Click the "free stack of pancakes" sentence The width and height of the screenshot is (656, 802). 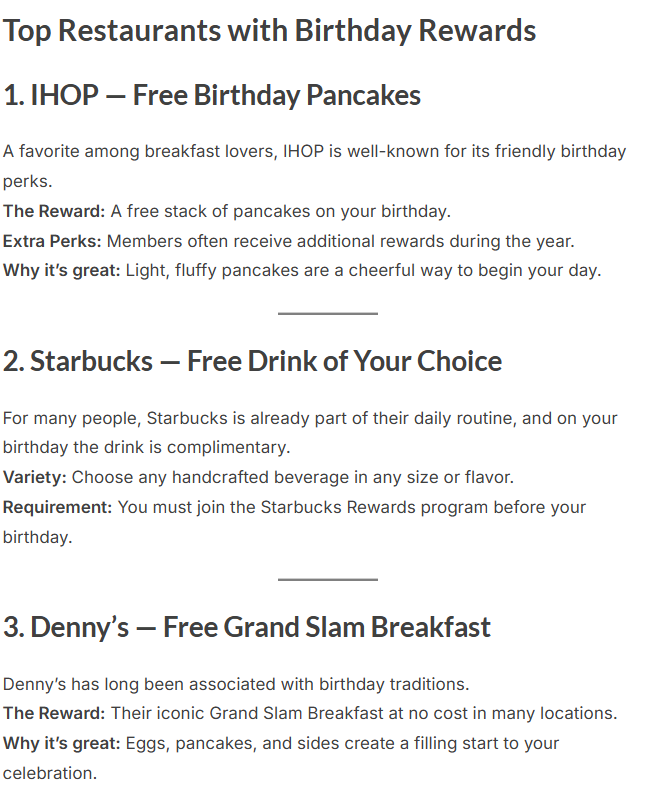(x=281, y=211)
